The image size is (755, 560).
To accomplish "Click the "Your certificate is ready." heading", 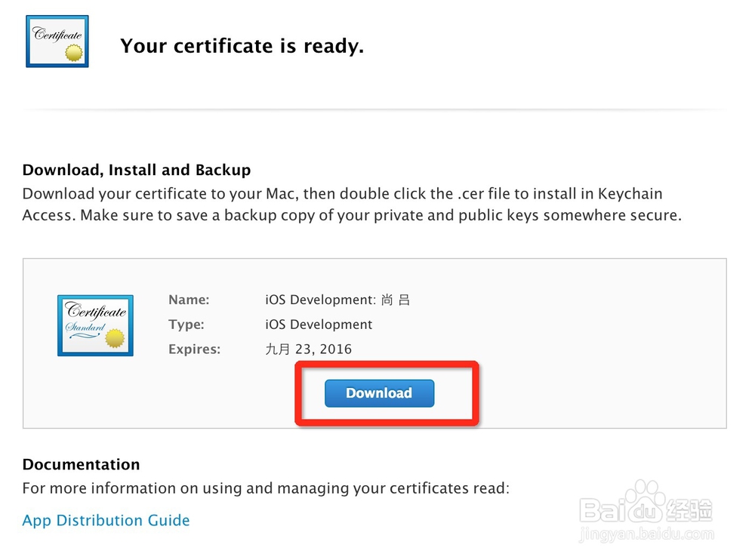I will pyautogui.click(x=242, y=46).
